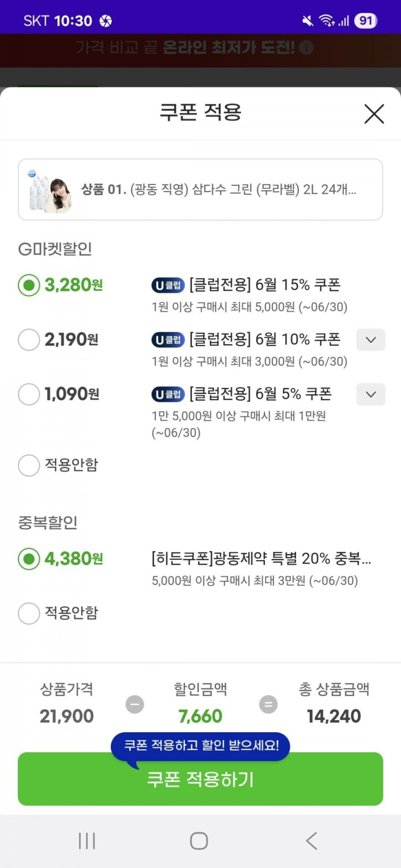Close the 쿠폰 적용 coupon sheet
The image size is (401, 868).
[x=374, y=114]
